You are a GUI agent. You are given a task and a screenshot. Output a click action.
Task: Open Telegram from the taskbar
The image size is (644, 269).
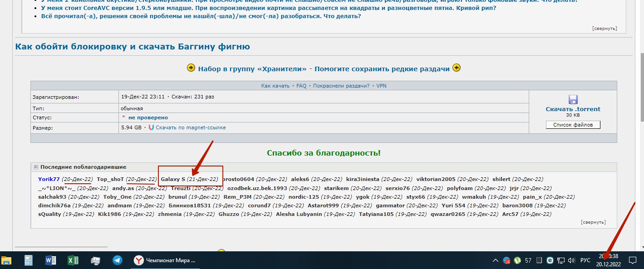pyautogui.click(x=118, y=260)
